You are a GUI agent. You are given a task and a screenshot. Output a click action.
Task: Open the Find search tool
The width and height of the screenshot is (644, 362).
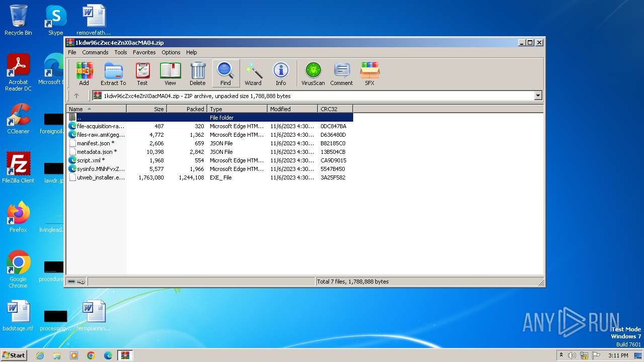click(x=225, y=73)
